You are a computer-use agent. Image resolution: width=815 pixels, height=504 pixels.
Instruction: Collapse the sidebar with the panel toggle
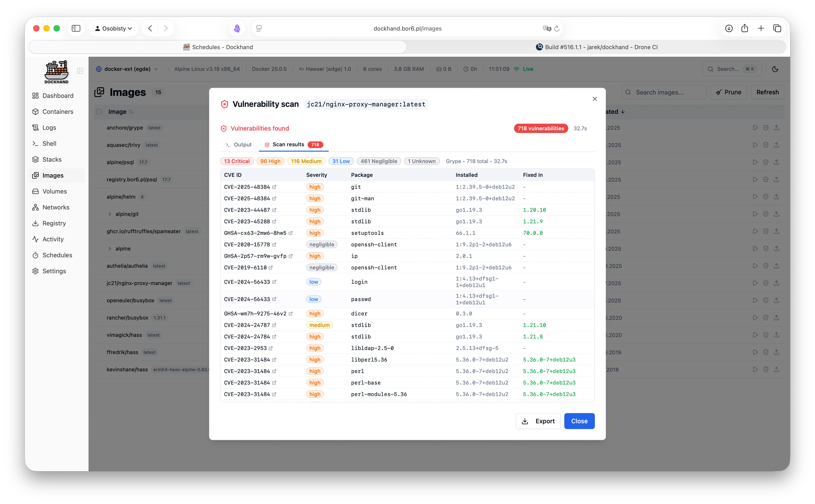(x=80, y=71)
